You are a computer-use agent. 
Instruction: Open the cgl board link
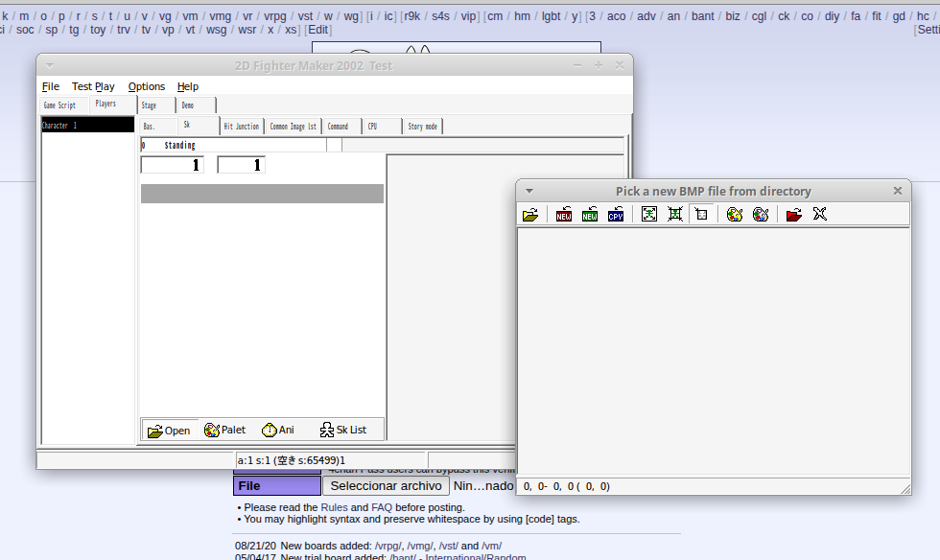click(759, 16)
